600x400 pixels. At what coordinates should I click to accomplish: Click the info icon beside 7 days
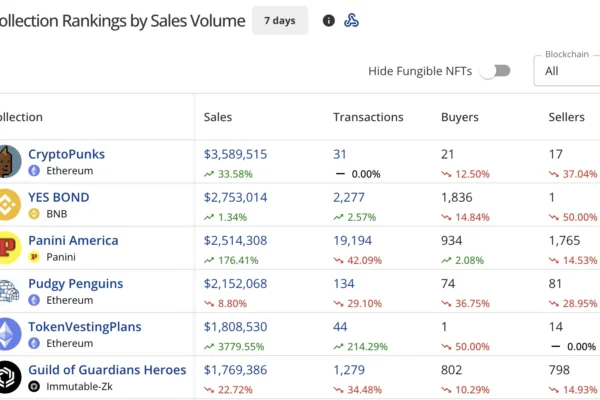(329, 20)
